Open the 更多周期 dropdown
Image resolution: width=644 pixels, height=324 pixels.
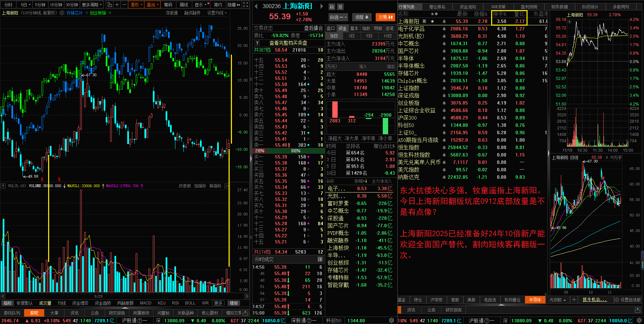tap(92, 5)
